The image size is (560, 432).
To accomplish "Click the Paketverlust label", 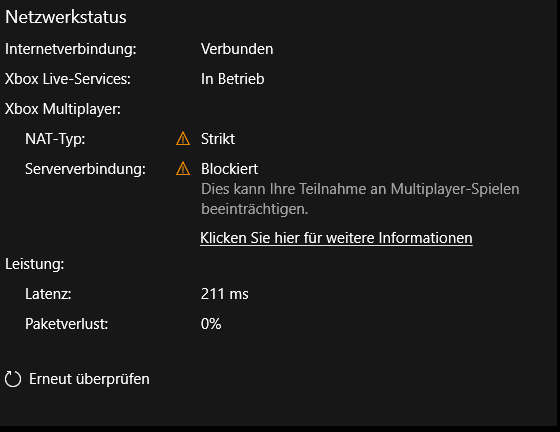I will [x=66, y=324].
